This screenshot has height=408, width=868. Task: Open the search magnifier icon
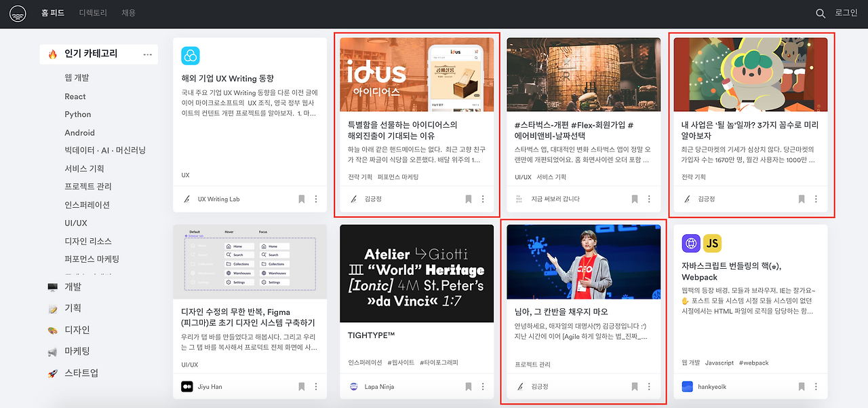(x=821, y=14)
